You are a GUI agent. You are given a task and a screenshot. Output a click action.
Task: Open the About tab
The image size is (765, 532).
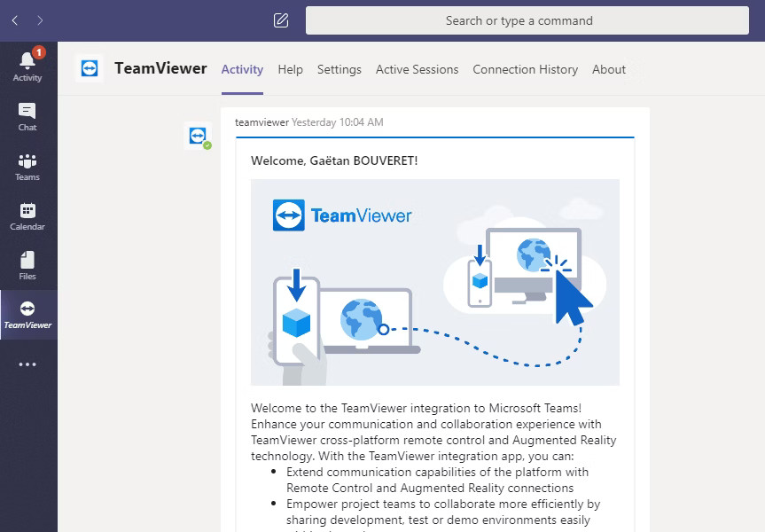pyautogui.click(x=609, y=69)
